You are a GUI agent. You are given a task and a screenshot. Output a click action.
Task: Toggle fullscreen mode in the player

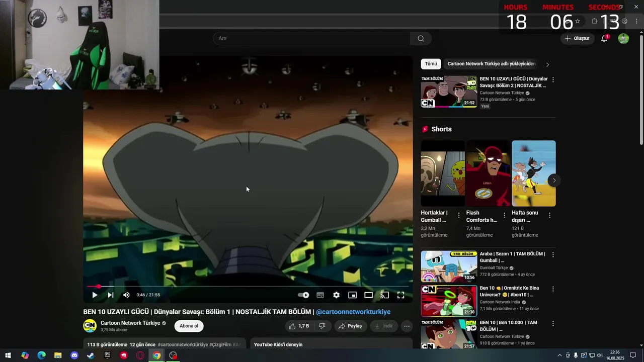401,295
